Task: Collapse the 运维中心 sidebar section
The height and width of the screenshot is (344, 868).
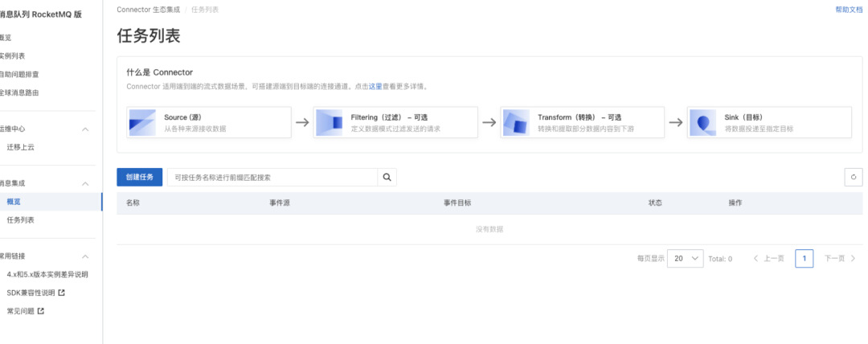Action: tap(85, 129)
